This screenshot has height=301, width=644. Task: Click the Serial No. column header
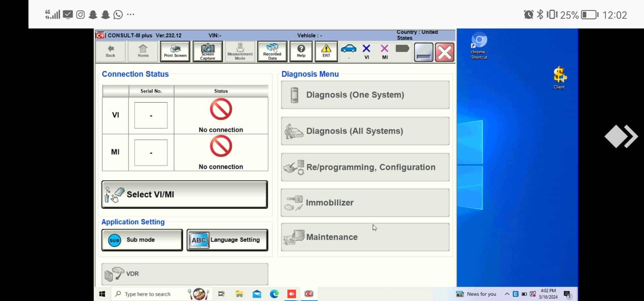tap(151, 91)
